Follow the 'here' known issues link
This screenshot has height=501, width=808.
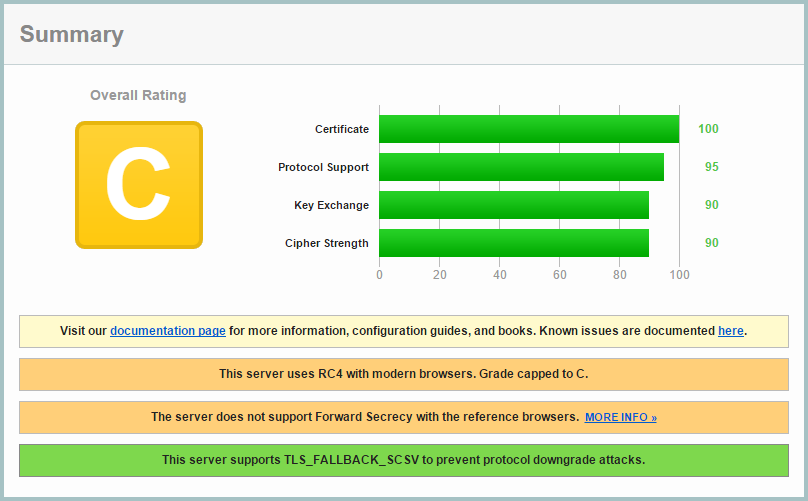730,331
